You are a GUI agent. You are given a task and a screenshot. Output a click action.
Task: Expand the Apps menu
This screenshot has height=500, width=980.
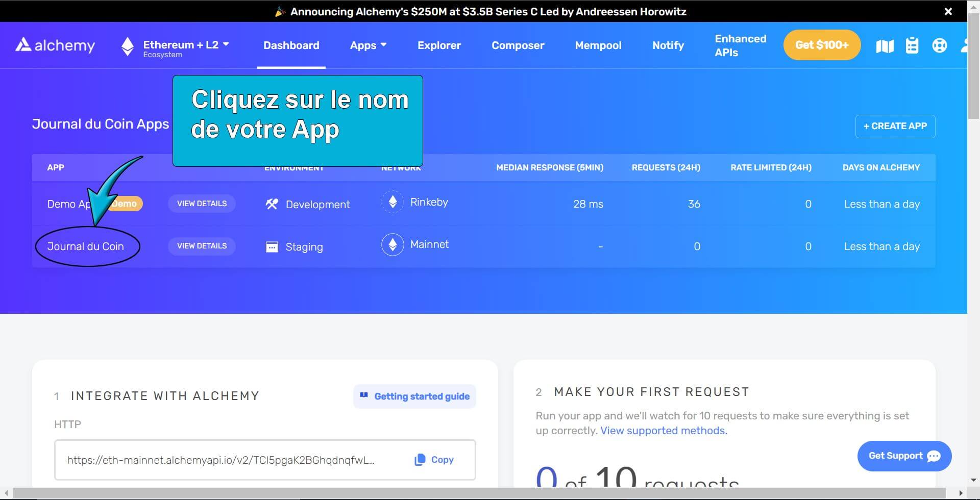click(x=368, y=45)
